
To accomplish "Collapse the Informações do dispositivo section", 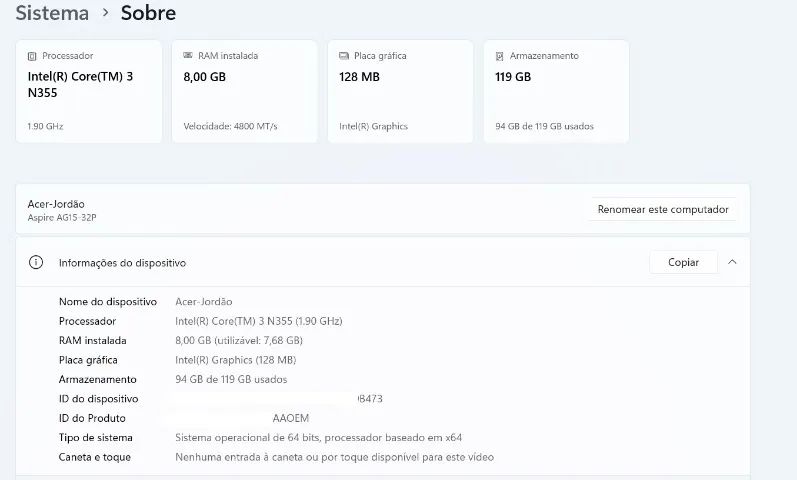I will click(732, 262).
